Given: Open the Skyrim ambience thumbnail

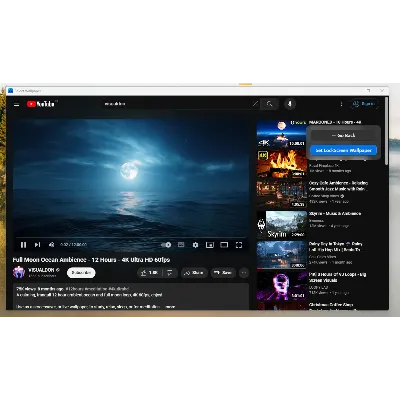Looking at the screenshot, I should point(282,225).
